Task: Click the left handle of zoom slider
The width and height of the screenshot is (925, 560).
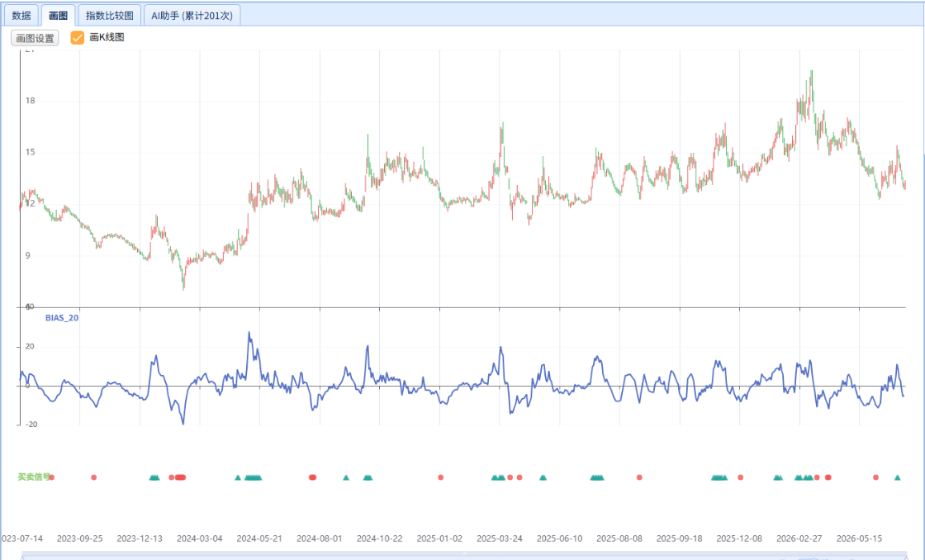Action: (x=21, y=557)
